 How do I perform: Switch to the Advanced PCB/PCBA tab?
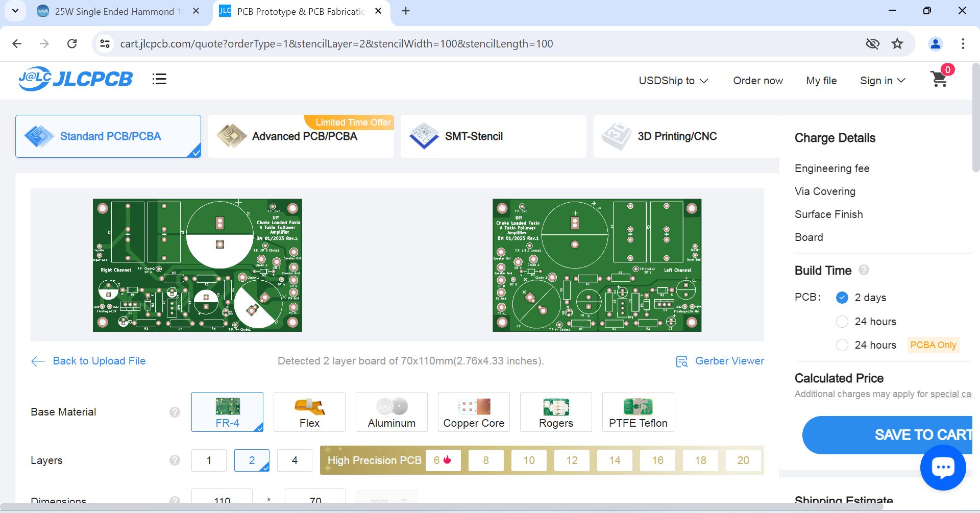point(301,136)
